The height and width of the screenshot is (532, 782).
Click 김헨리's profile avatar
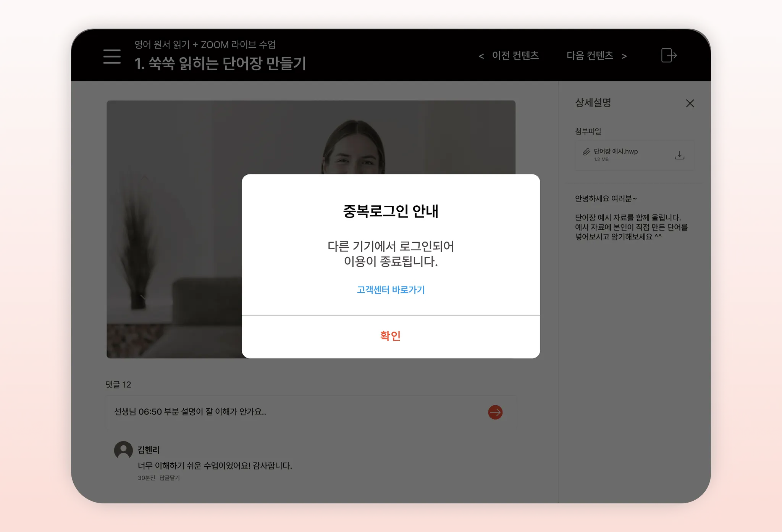point(123,450)
